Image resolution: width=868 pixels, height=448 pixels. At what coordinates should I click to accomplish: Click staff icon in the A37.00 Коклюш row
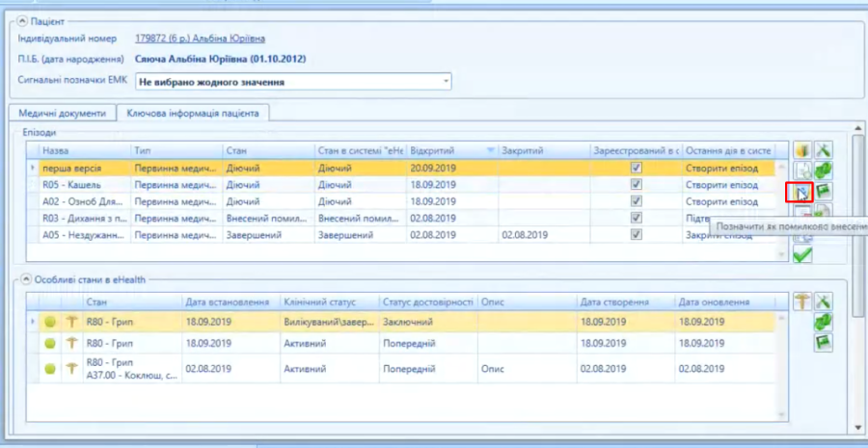[71, 369]
